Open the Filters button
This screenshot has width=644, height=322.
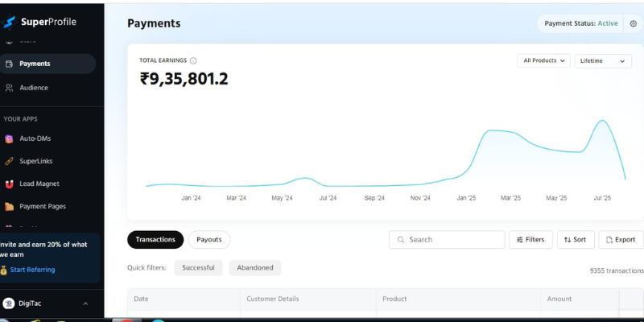[530, 240]
